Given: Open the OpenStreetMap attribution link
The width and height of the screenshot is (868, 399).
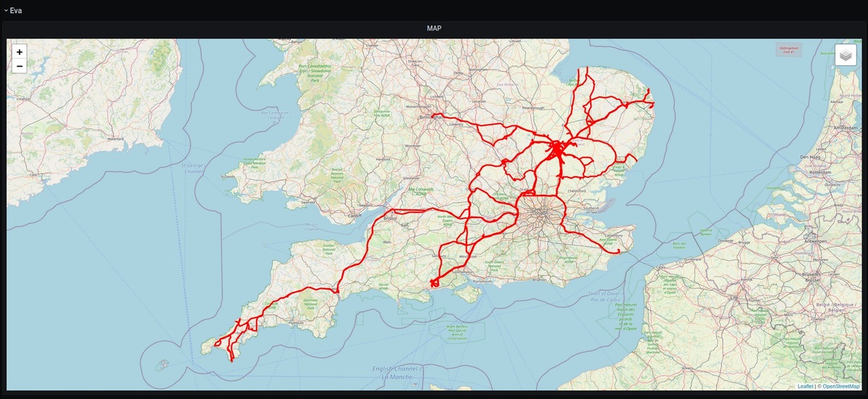Looking at the screenshot, I should click(840, 387).
